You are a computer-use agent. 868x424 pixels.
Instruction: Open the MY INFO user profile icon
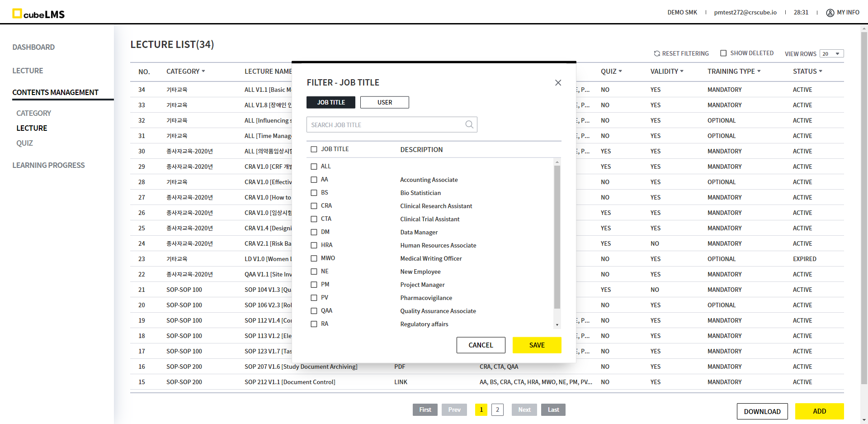pyautogui.click(x=830, y=13)
